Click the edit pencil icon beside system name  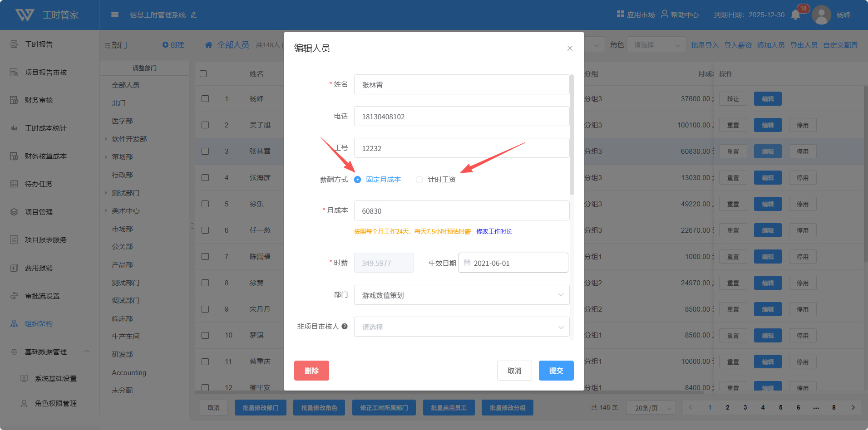[194, 15]
